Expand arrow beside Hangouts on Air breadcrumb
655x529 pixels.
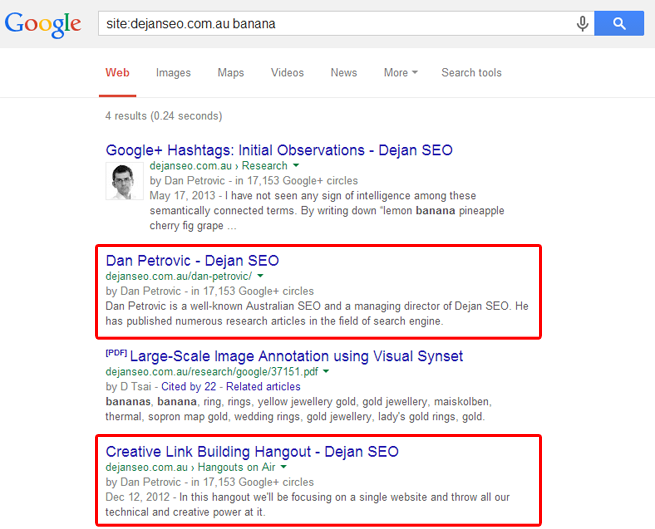click(x=284, y=467)
